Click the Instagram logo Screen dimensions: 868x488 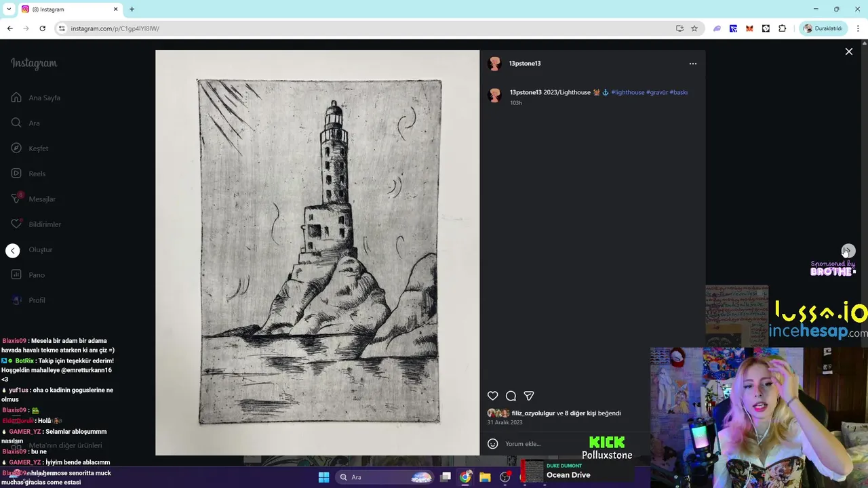(x=34, y=64)
